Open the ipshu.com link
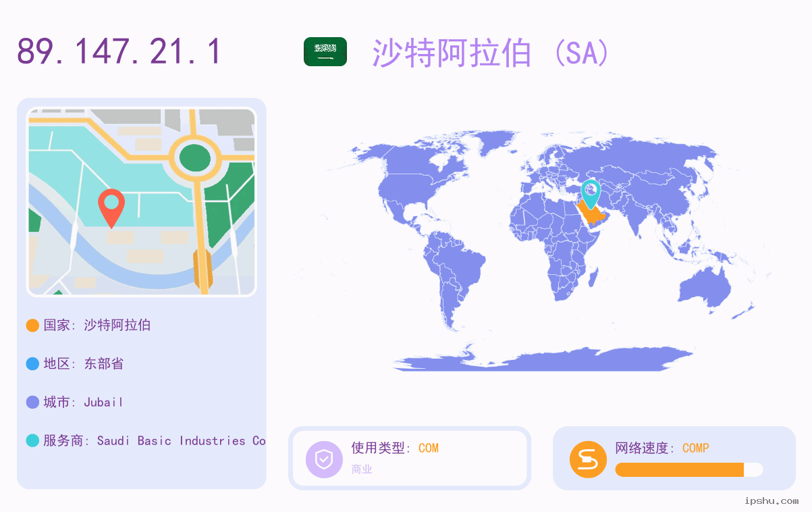Image resolution: width=812 pixels, height=512 pixels. (x=772, y=501)
